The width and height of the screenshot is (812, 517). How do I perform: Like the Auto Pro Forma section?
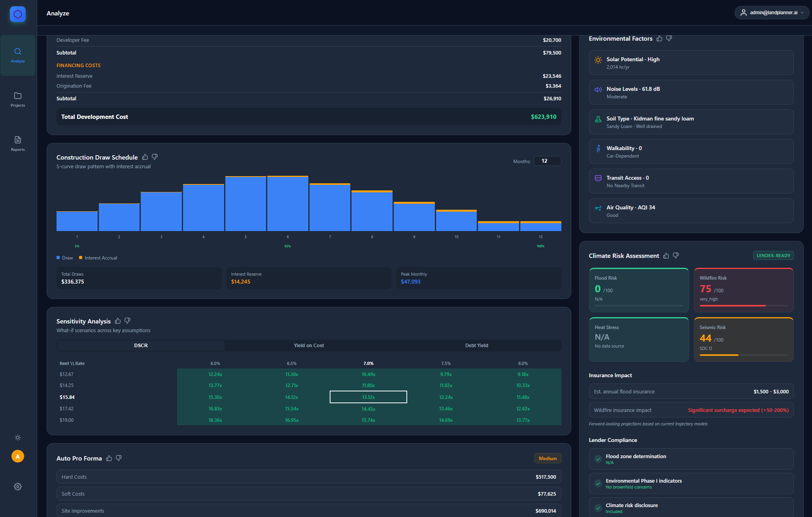pyautogui.click(x=109, y=458)
